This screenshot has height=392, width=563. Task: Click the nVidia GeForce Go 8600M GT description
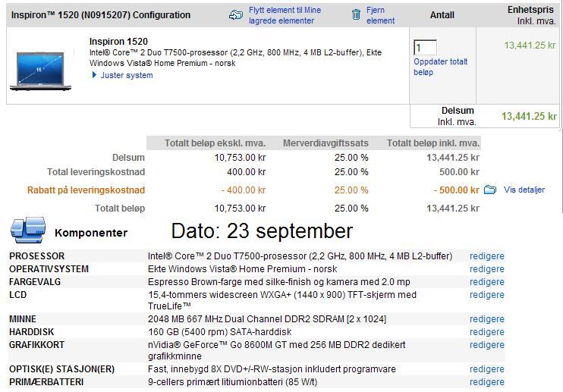[x=276, y=350]
